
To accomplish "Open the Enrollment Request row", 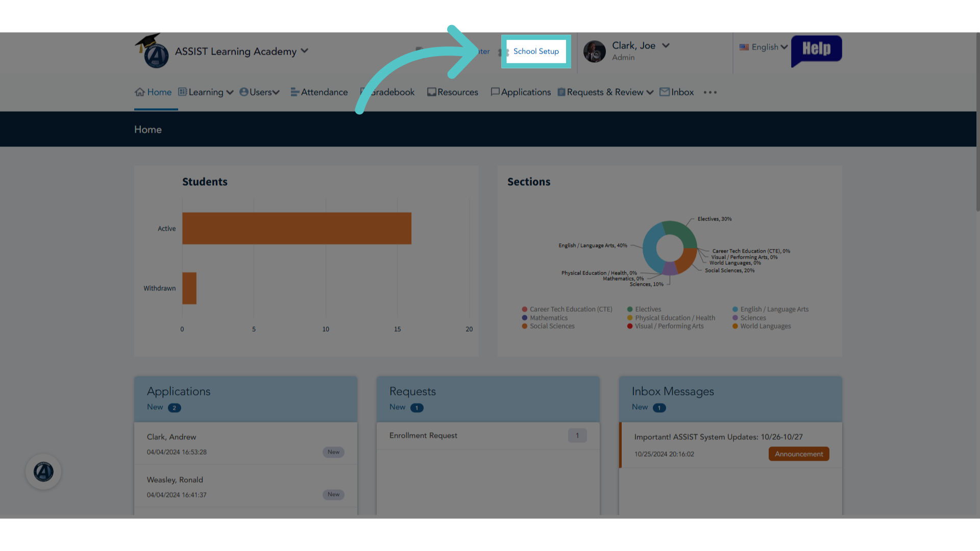I will click(x=488, y=436).
